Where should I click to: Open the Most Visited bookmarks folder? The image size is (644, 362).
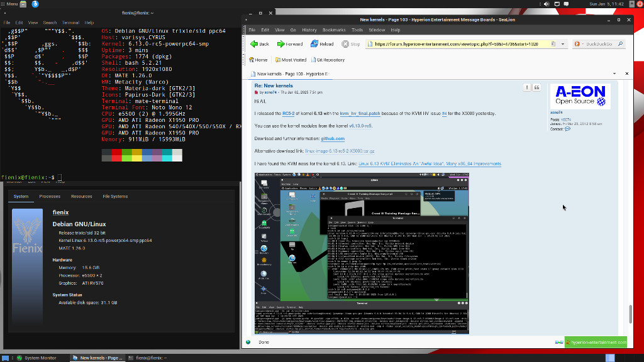[x=291, y=60]
